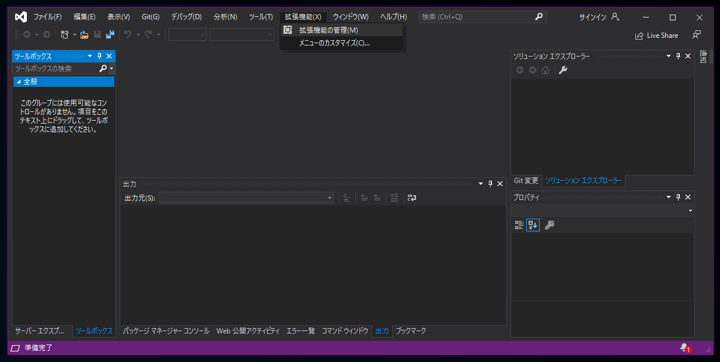720x362 pixels.
Task: Switch to パッケージ マネージャー コンソール tab
Action: [166, 331]
